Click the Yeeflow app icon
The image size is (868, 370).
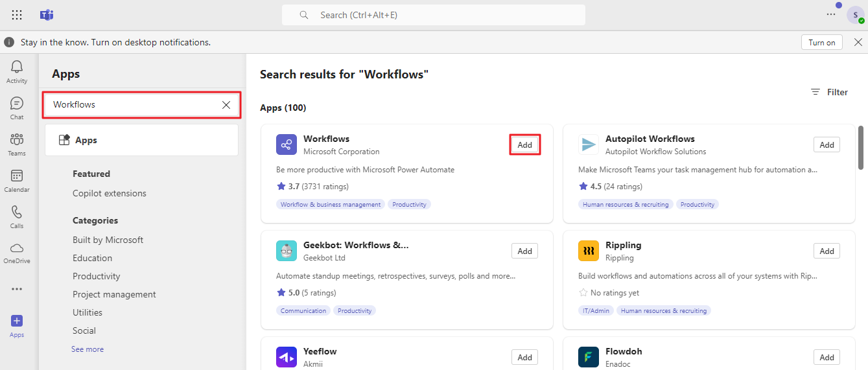287,357
